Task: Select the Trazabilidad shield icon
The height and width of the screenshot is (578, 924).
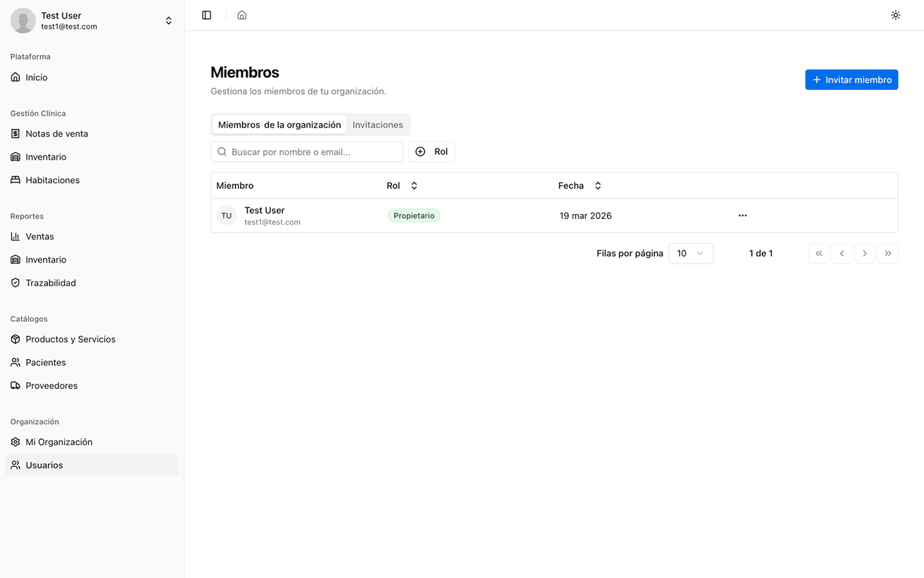Action: [15, 283]
